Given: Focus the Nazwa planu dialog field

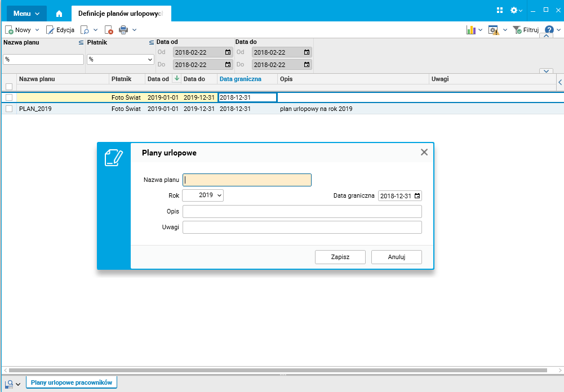Looking at the screenshot, I should [x=247, y=180].
